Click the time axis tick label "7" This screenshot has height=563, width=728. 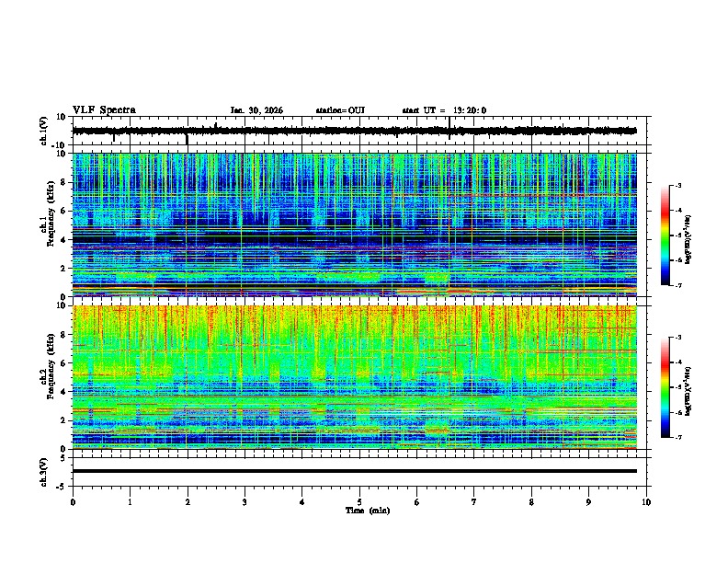(x=474, y=502)
